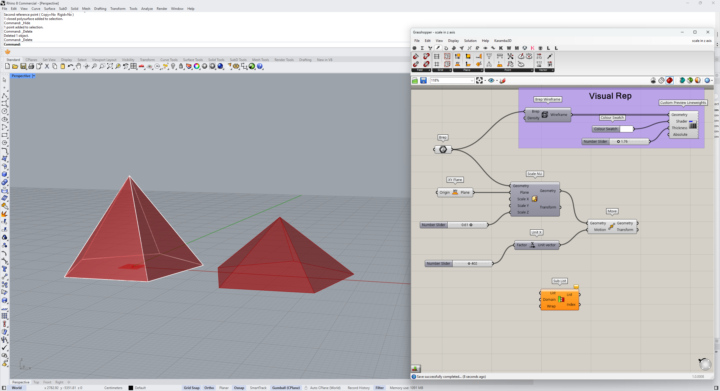Click the Open folder icon in Rhino toolbar
This screenshot has height=391, width=720.
(15, 67)
